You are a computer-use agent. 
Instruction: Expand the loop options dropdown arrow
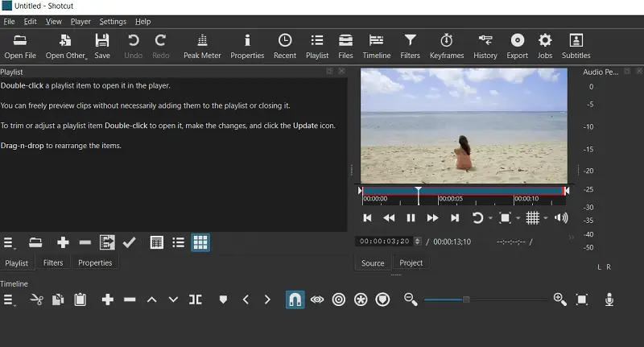(x=490, y=218)
